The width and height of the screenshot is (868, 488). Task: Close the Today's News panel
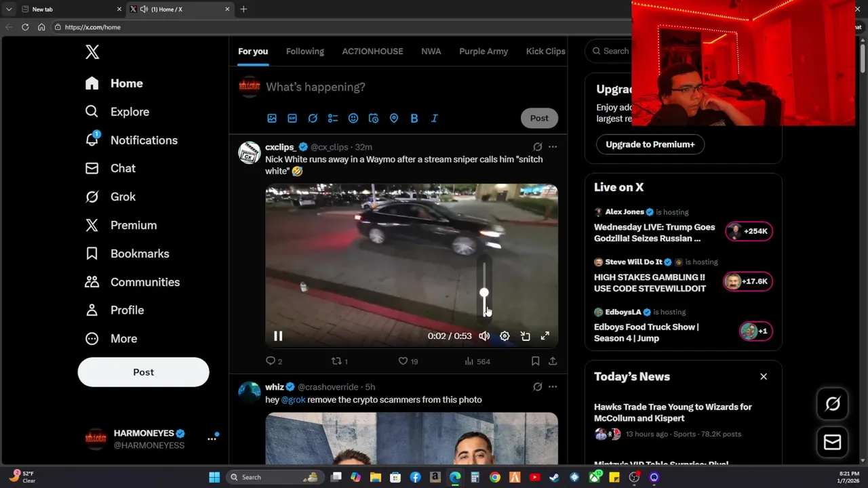coord(764,376)
